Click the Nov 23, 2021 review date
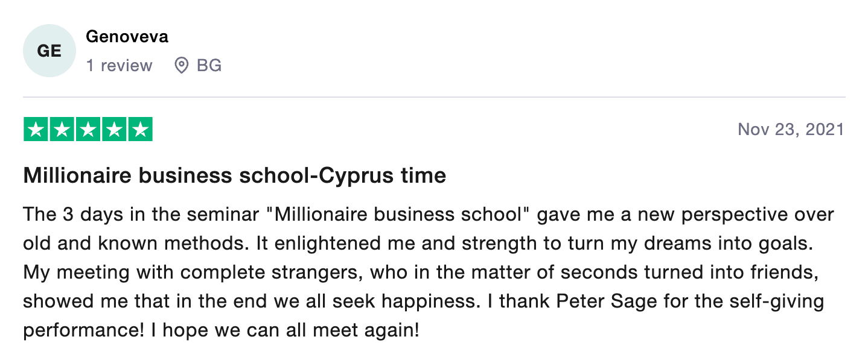This screenshot has height=357, width=868. (x=791, y=130)
